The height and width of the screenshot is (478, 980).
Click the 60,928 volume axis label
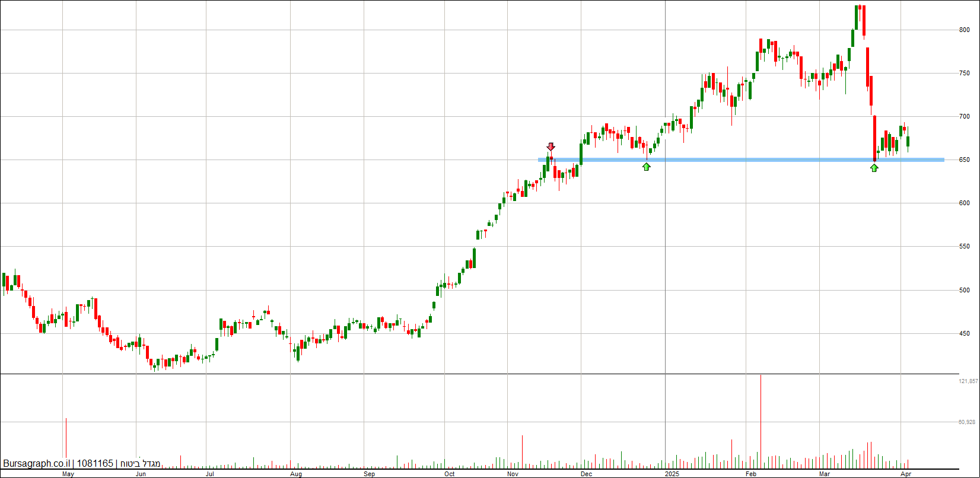click(967, 422)
